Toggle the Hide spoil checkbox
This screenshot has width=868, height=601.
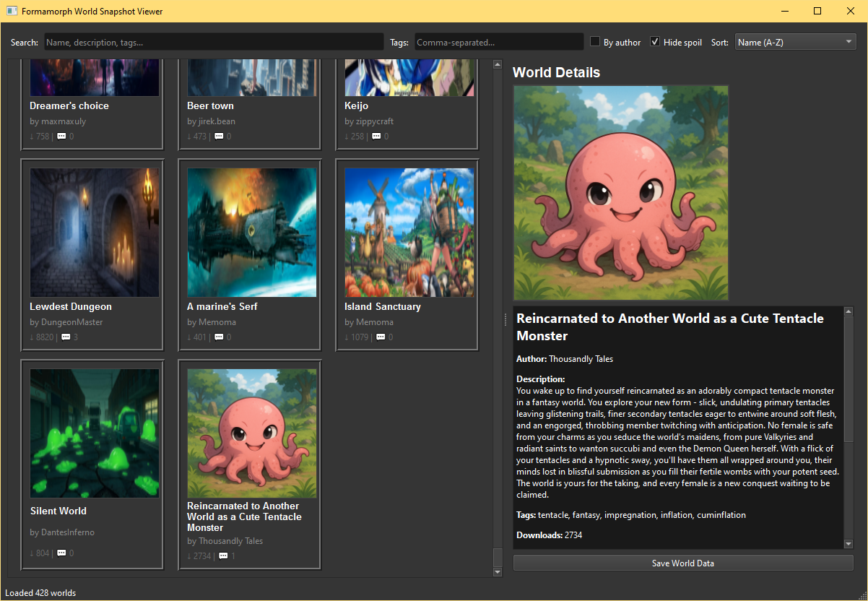[655, 42]
